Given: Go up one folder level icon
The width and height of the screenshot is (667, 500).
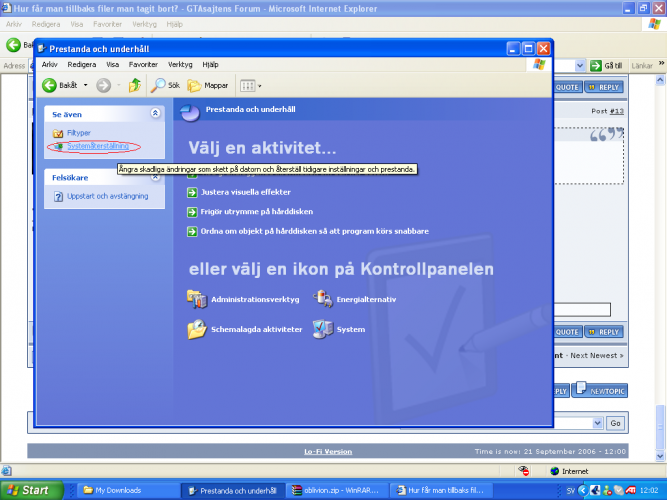Looking at the screenshot, I should click(x=134, y=86).
